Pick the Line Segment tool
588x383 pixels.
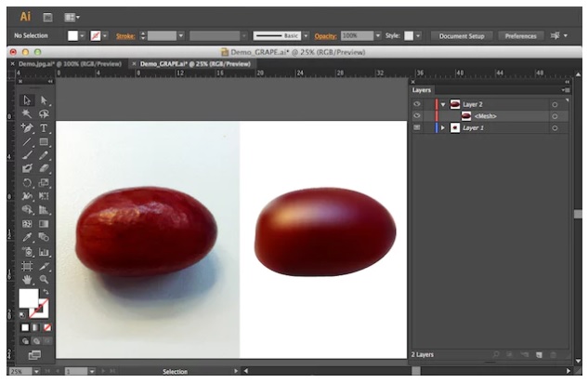point(27,142)
